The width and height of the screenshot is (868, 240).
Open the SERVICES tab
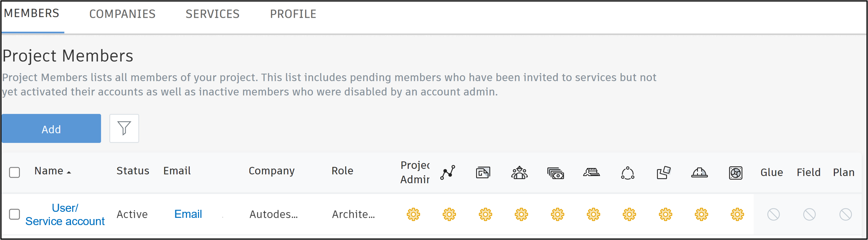[212, 14]
